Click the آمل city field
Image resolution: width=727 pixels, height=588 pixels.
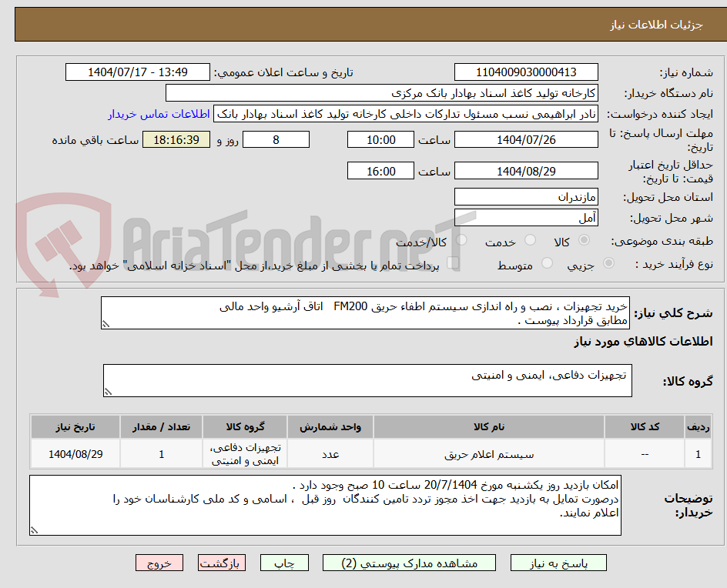(x=526, y=218)
